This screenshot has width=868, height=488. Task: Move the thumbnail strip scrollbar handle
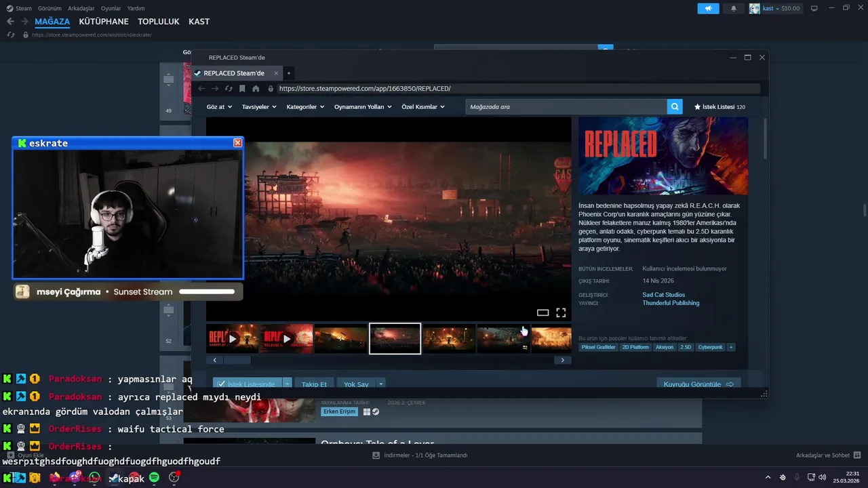[237, 361]
